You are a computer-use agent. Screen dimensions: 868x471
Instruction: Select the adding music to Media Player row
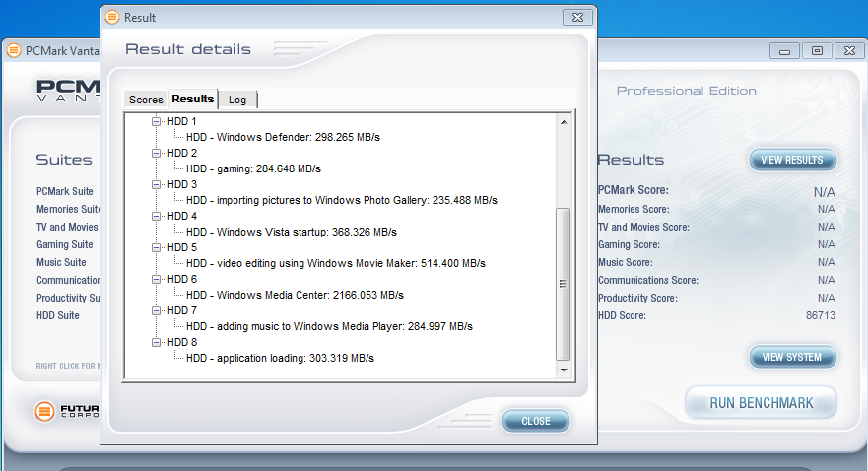pyautogui.click(x=329, y=326)
